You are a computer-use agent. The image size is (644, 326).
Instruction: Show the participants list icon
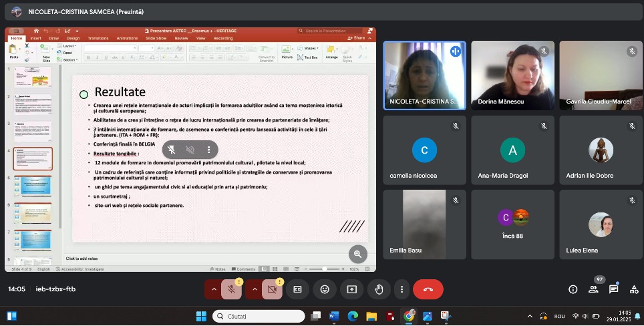pyautogui.click(x=593, y=289)
